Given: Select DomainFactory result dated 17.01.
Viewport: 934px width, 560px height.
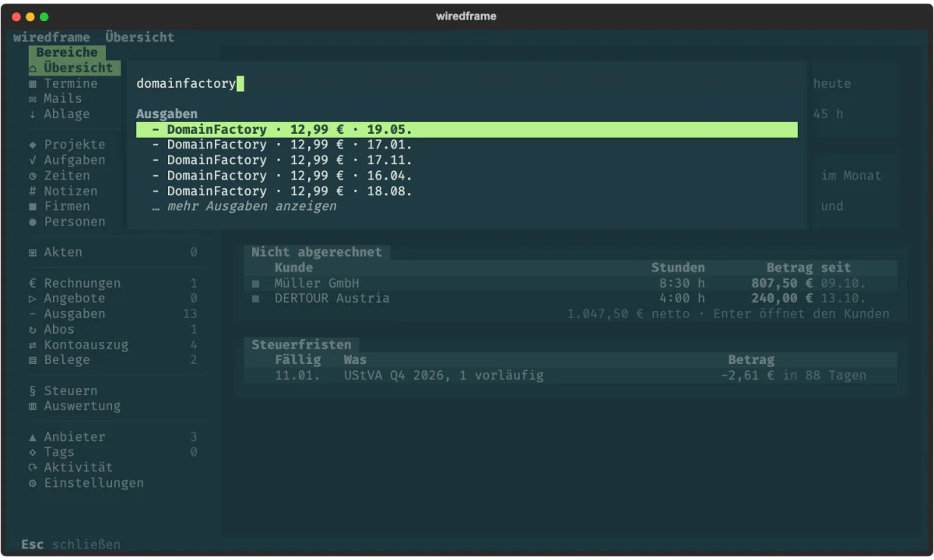Looking at the screenshot, I should click(x=467, y=145).
